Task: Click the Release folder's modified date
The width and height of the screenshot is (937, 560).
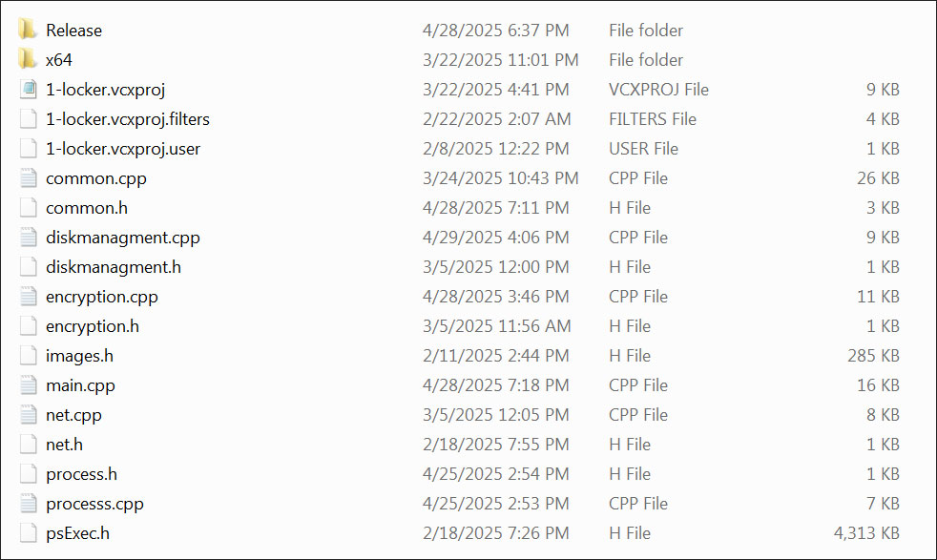Action: point(495,31)
